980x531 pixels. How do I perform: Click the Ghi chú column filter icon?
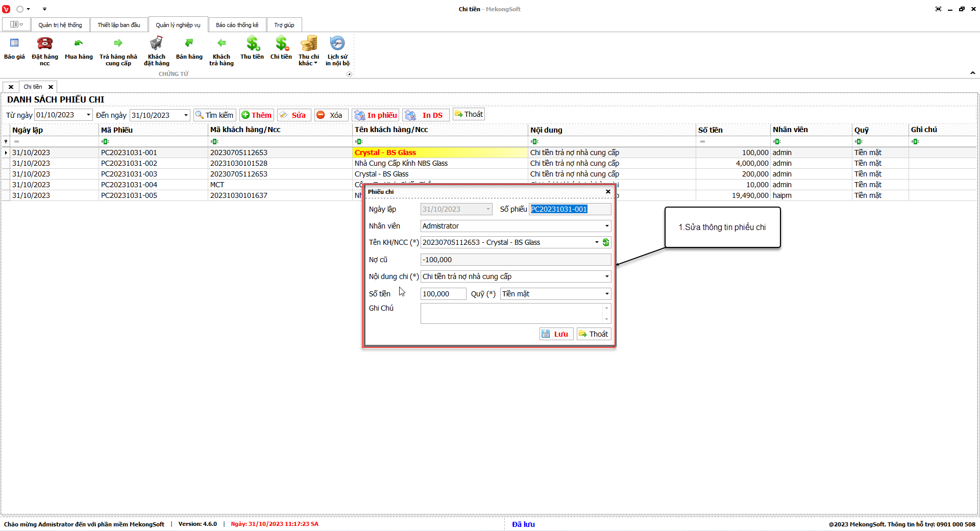point(915,142)
